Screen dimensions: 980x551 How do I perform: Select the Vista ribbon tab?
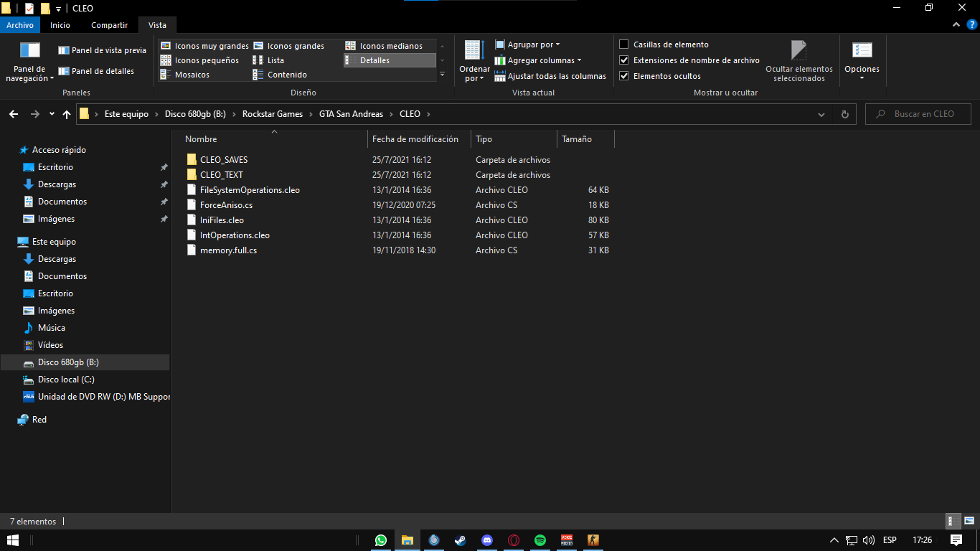pyautogui.click(x=157, y=25)
